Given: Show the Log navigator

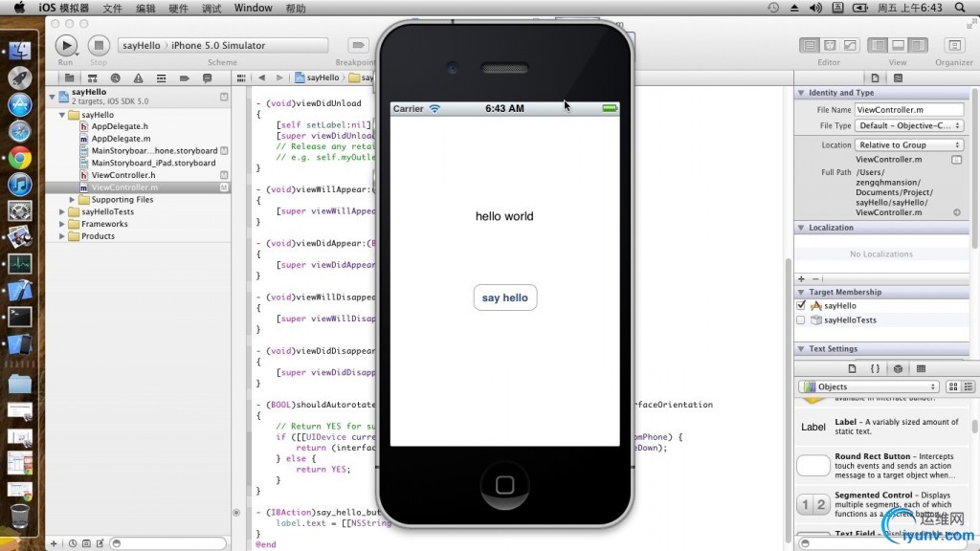Looking at the screenshot, I should [x=207, y=78].
